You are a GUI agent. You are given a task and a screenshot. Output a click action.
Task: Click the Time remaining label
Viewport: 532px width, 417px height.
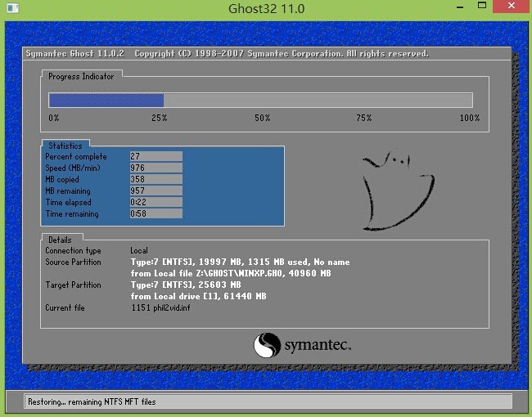click(72, 214)
